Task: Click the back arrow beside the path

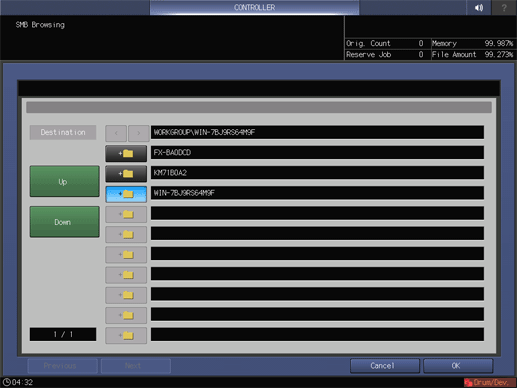Action: click(x=116, y=133)
